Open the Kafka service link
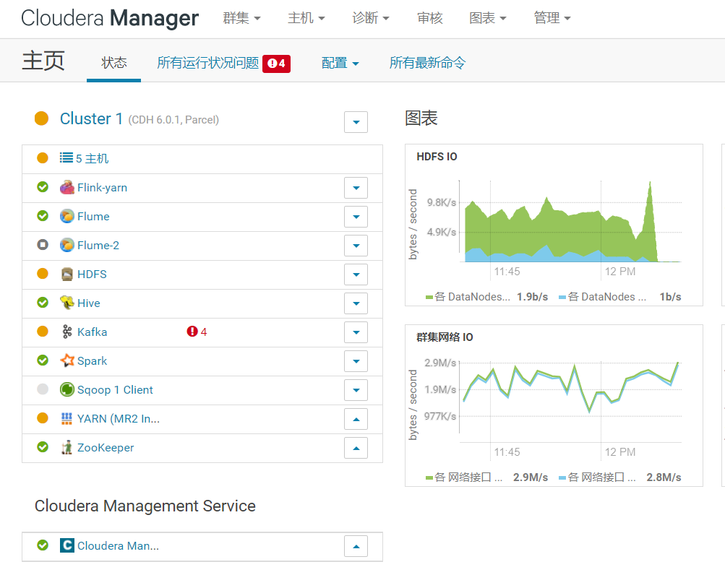 [x=92, y=332]
